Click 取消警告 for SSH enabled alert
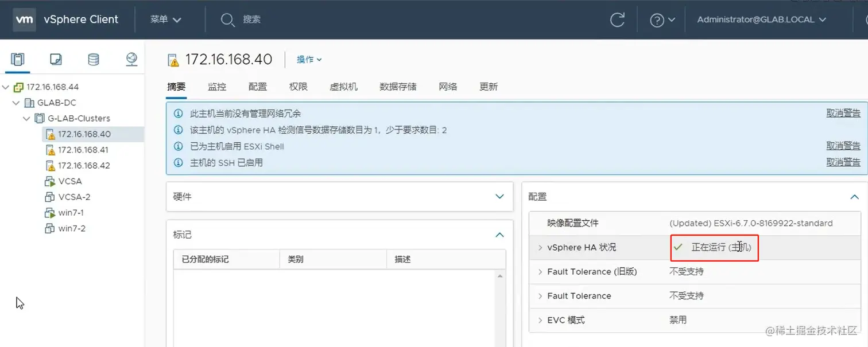The width and height of the screenshot is (868, 347). click(843, 162)
